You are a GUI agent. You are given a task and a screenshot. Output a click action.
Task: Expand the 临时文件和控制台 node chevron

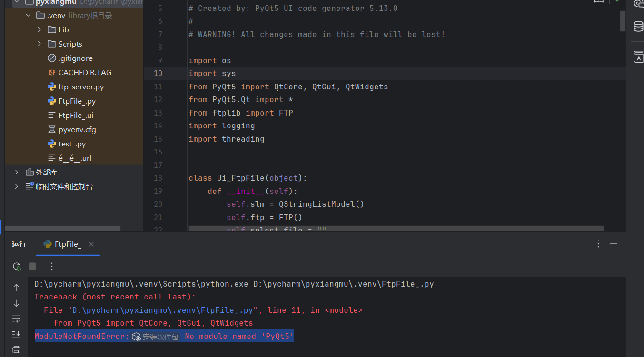(x=16, y=186)
